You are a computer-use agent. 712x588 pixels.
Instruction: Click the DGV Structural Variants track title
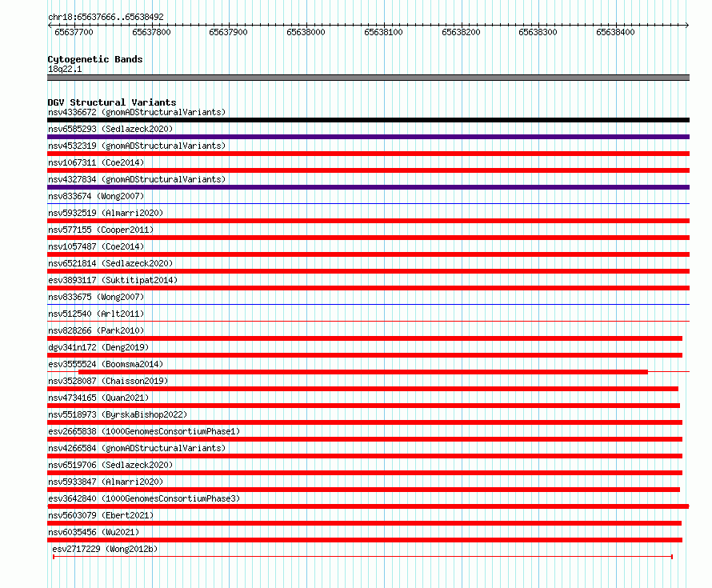pyautogui.click(x=112, y=102)
